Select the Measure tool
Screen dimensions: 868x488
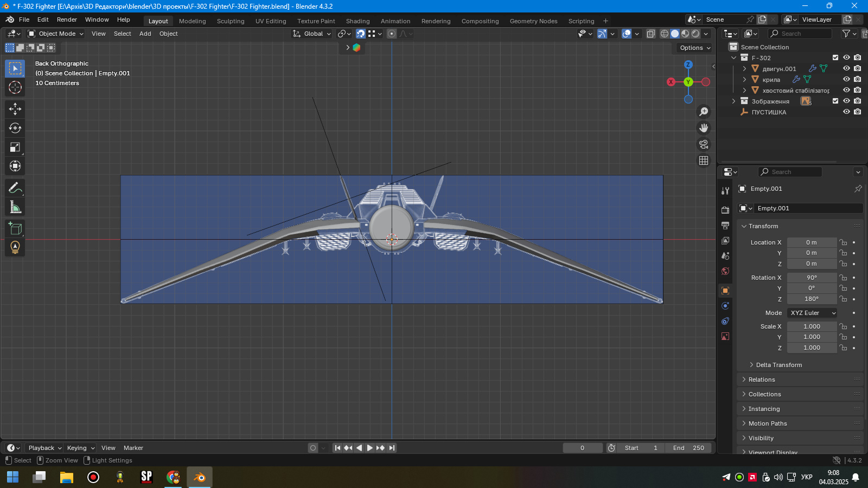click(15, 207)
